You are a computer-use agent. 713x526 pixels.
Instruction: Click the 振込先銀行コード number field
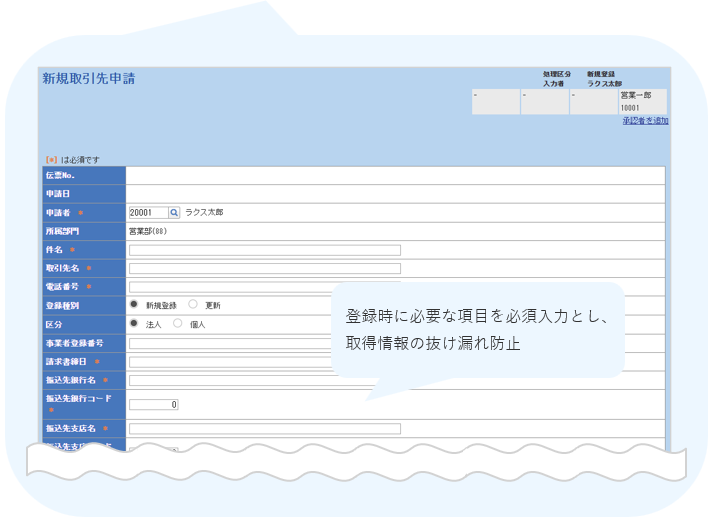153,404
